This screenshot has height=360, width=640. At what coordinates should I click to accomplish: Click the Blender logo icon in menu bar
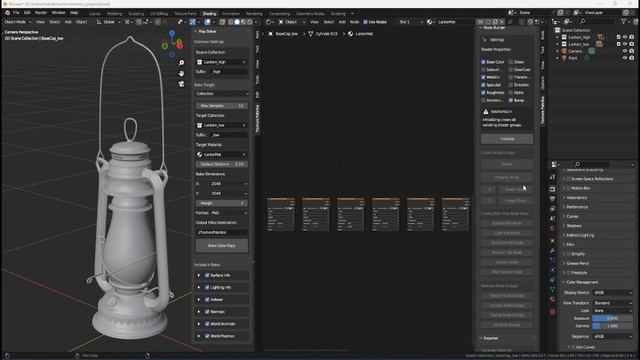7,13
